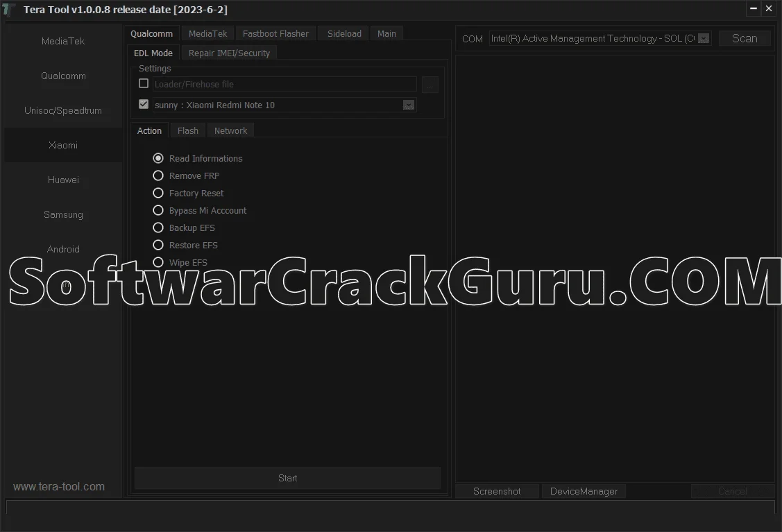Click the Screenshot button
This screenshot has height=532, width=782.
point(497,491)
